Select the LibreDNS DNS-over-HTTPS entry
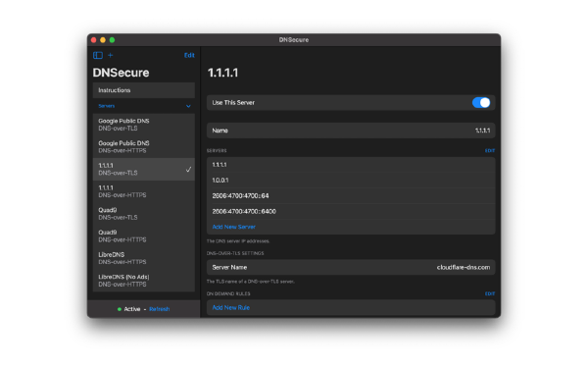Viewport: 588px width, 368px height. pos(144,258)
